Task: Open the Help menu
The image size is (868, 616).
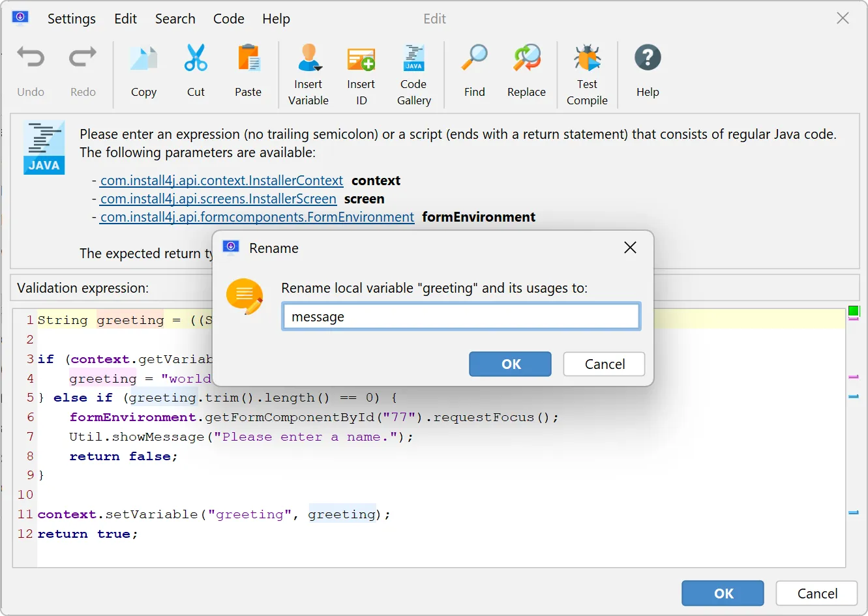Action: (276, 19)
